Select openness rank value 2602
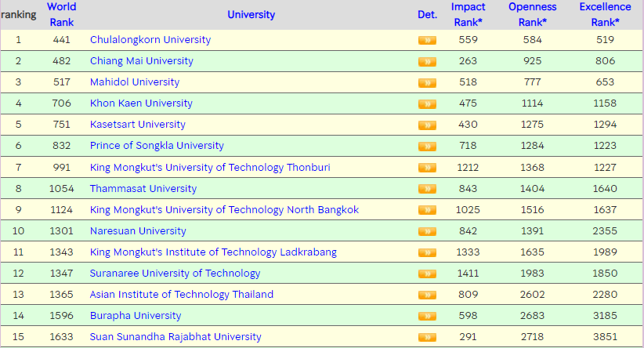 point(532,295)
